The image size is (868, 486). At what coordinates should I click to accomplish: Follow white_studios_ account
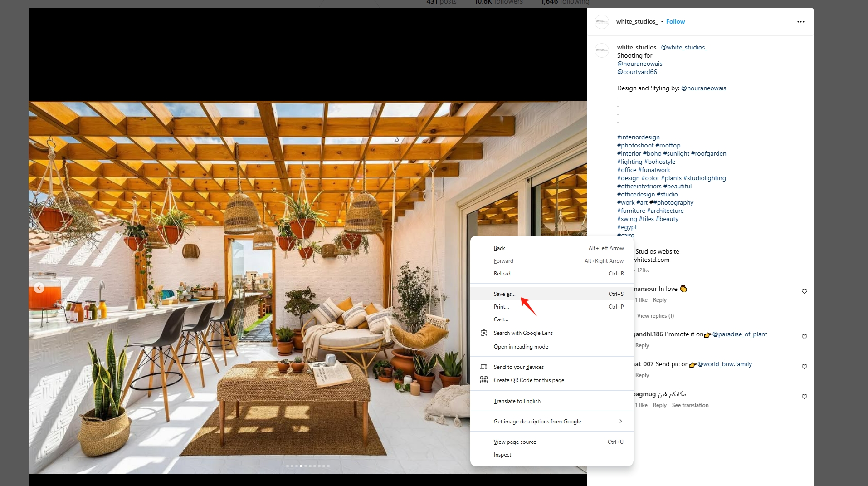(x=675, y=21)
